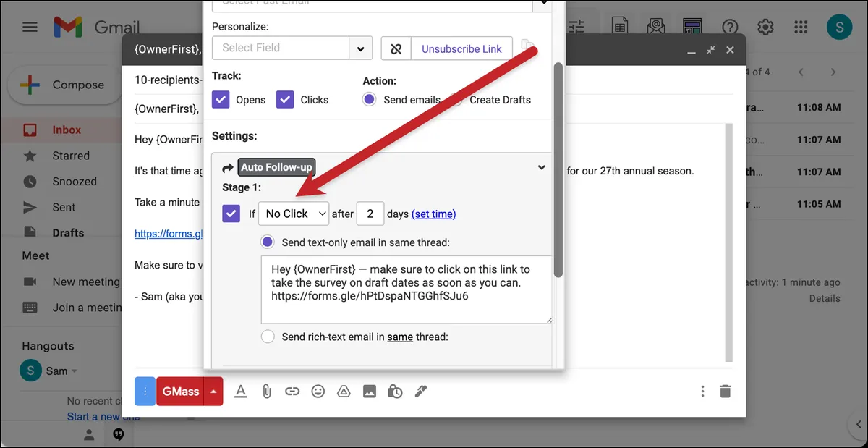Click the GMass reports icon in header
The width and height of the screenshot is (868, 448).
pyautogui.click(x=693, y=28)
